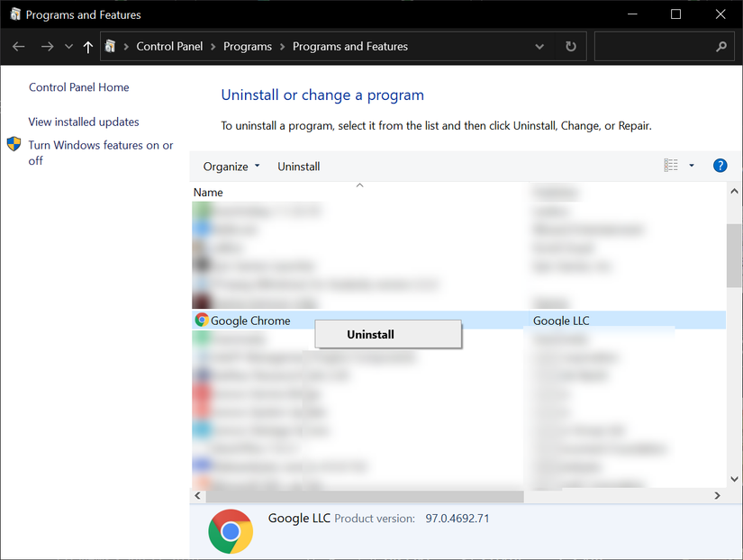Screen dimensions: 743x560
Task: Click the horizontal scrollbar right arrow
Action: click(718, 495)
